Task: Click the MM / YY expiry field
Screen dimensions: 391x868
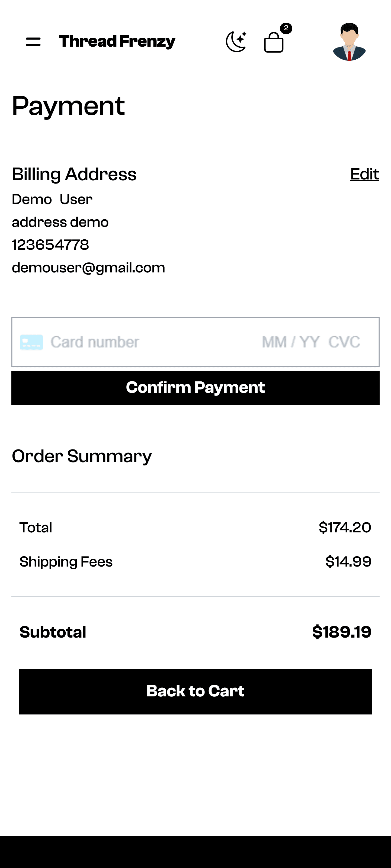Action: (x=291, y=342)
